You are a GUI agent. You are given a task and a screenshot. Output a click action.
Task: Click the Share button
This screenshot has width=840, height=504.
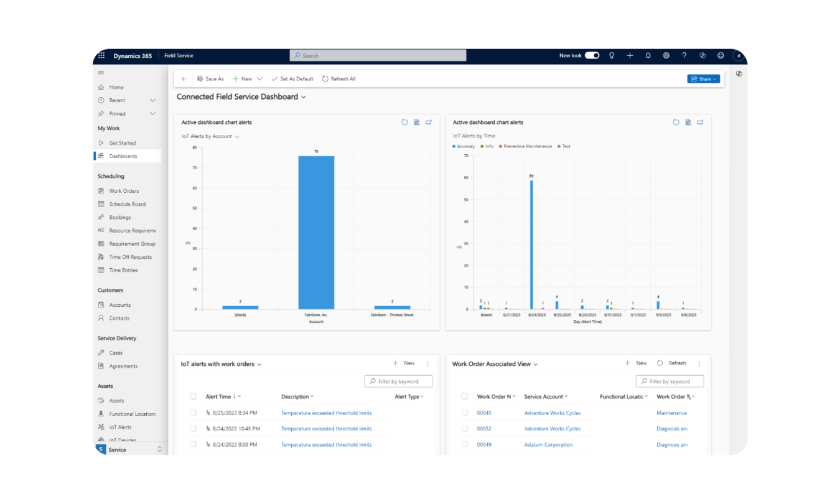click(703, 79)
